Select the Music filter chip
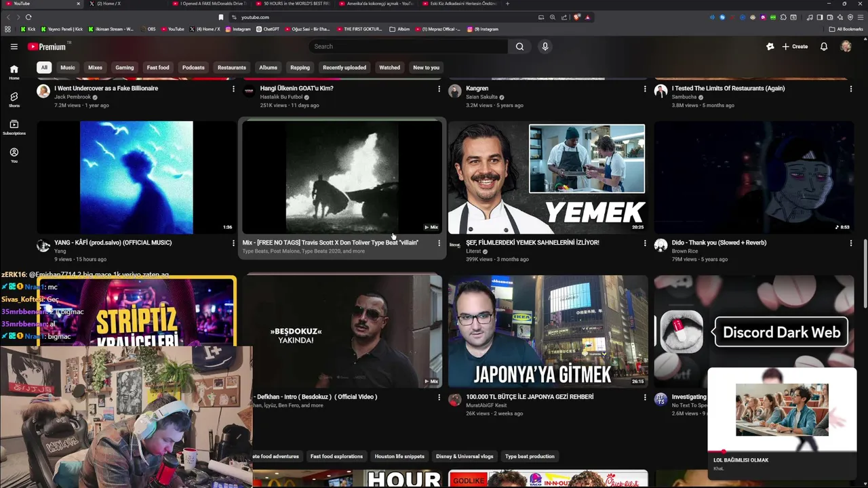Image resolution: width=868 pixels, height=488 pixels. pyautogui.click(x=68, y=68)
